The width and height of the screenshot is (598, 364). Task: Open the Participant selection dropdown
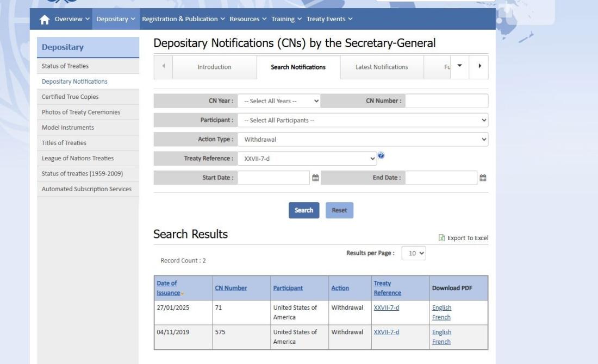[x=363, y=120]
